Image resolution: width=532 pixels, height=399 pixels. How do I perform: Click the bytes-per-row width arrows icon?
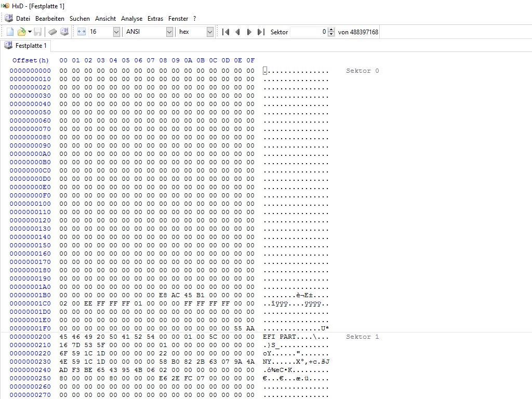(x=82, y=32)
